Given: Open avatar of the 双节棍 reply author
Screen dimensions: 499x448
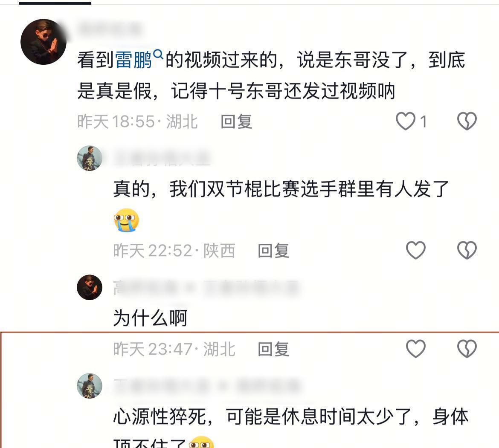Looking at the screenshot, I should 90,158.
